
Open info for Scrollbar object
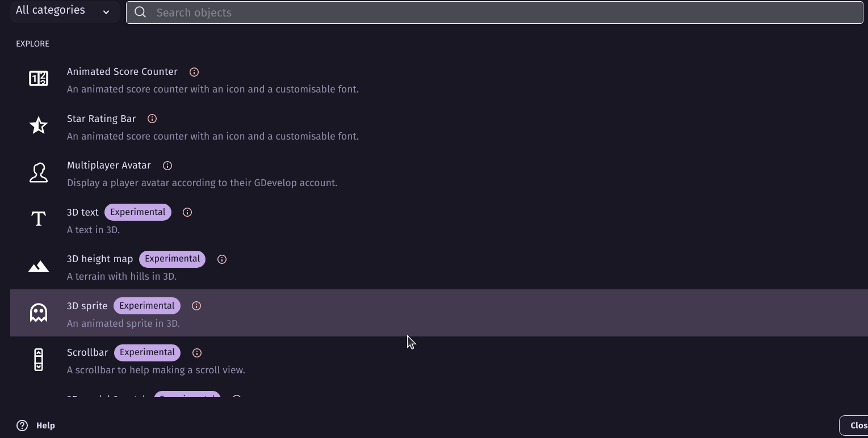pos(197,353)
